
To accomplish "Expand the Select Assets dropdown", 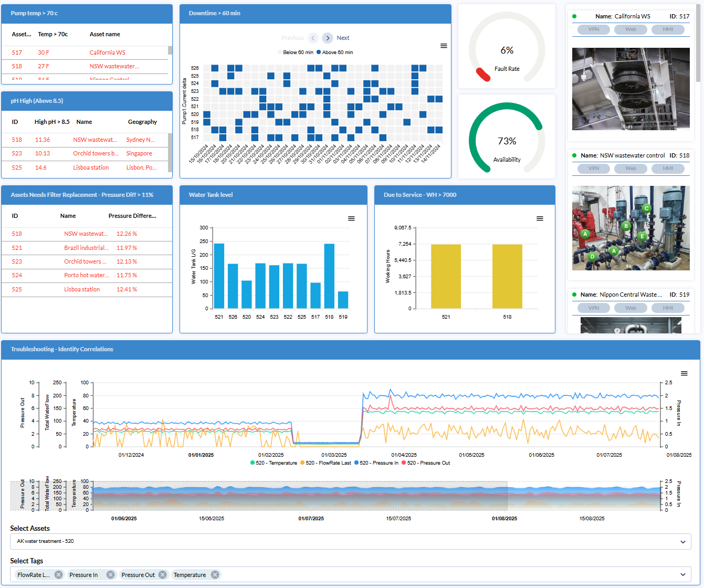I will coord(682,542).
